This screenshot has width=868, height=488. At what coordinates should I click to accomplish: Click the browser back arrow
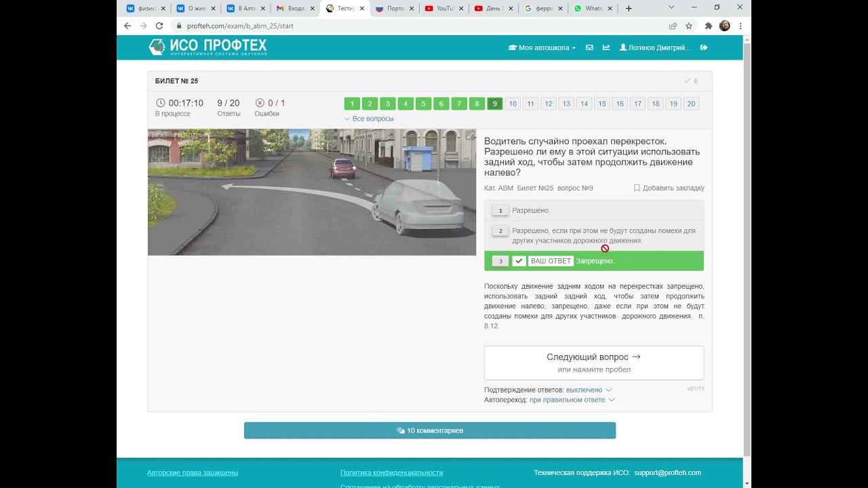(x=127, y=26)
